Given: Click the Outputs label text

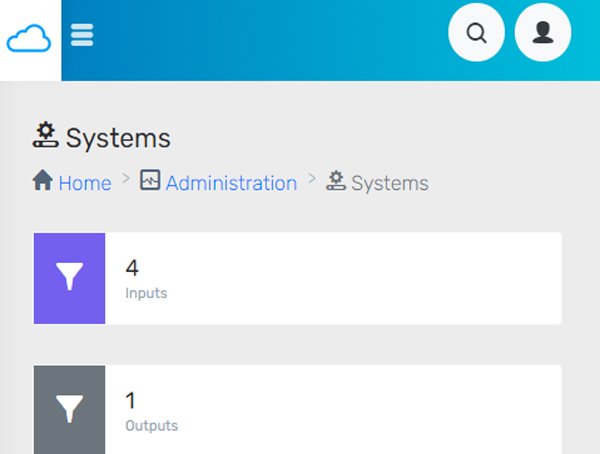Looking at the screenshot, I should pyautogui.click(x=151, y=426).
